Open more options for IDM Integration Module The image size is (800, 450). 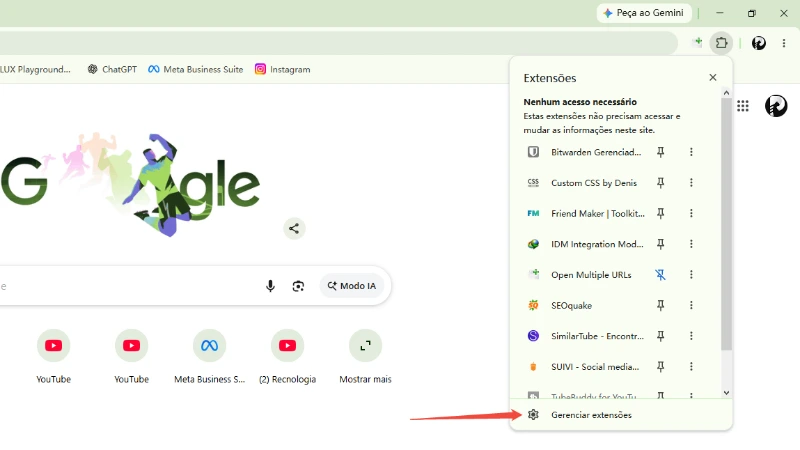[x=691, y=244]
